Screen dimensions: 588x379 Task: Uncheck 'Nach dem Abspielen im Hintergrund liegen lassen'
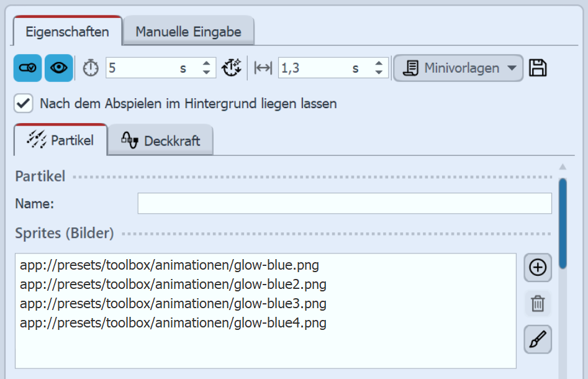(22, 103)
